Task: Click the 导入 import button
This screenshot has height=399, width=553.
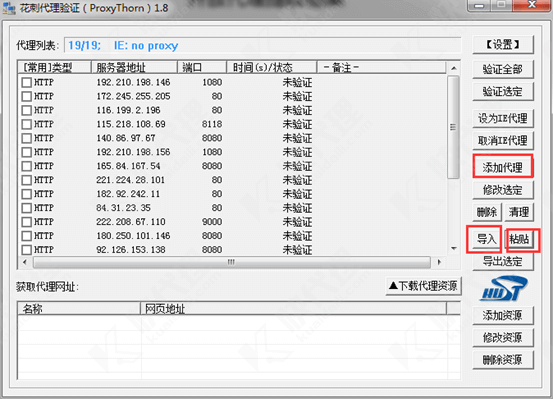Action: pos(487,239)
